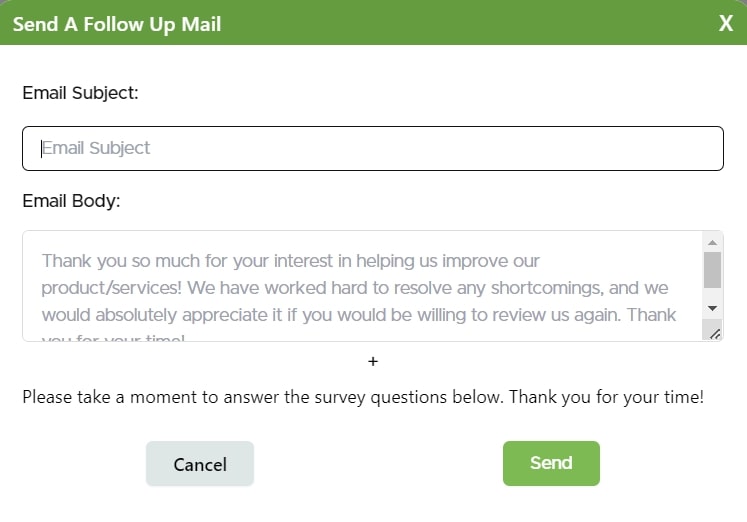
Task: Click the "product/services!" line in email body
Action: (104, 288)
